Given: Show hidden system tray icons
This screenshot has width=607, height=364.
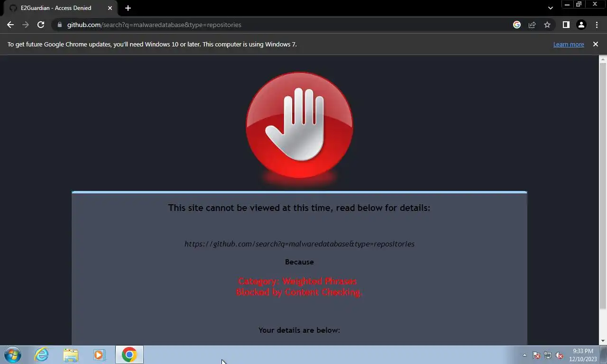Looking at the screenshot, I should 524,355.
